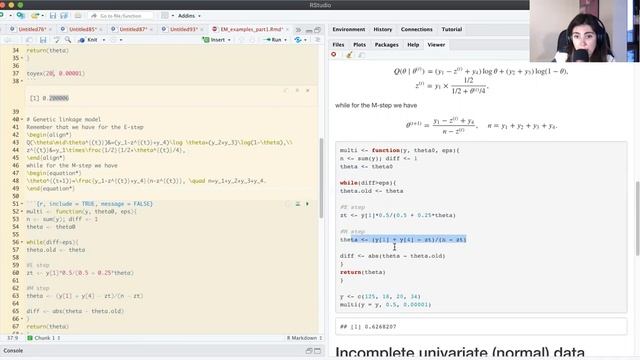
Task: Switch to the Untitled76 tab
Action: pos(31,29)
